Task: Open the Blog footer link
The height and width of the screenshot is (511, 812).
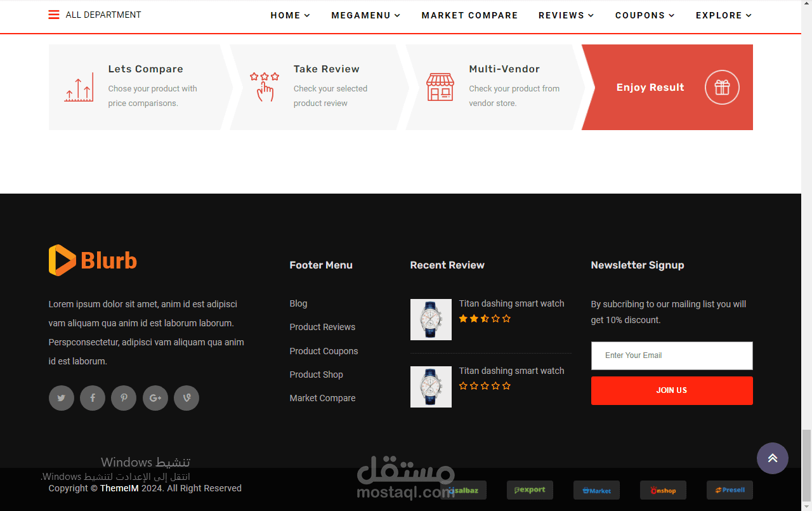Action: (298, 303)
